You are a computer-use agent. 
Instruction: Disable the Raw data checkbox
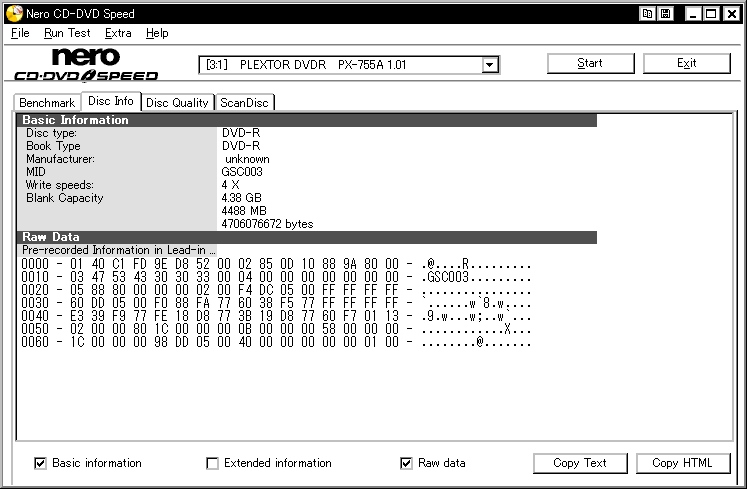[406, 463]
